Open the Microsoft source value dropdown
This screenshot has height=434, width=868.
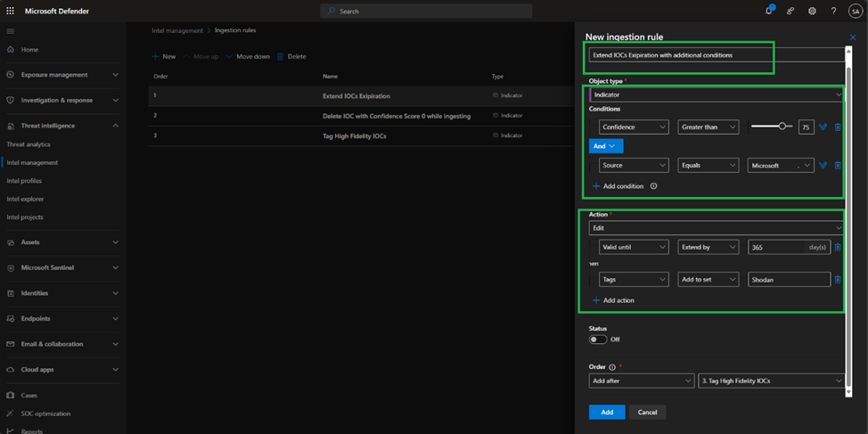tap(781, 165)
